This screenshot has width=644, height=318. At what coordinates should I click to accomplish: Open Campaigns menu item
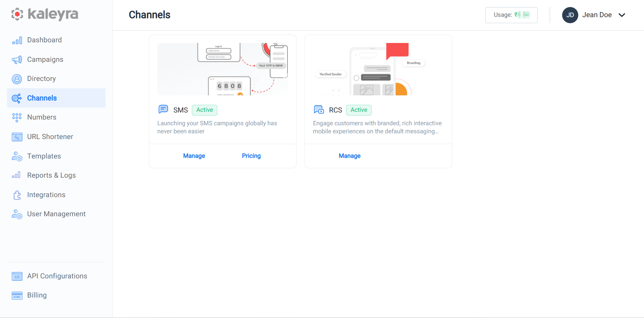tap(56, 59)
